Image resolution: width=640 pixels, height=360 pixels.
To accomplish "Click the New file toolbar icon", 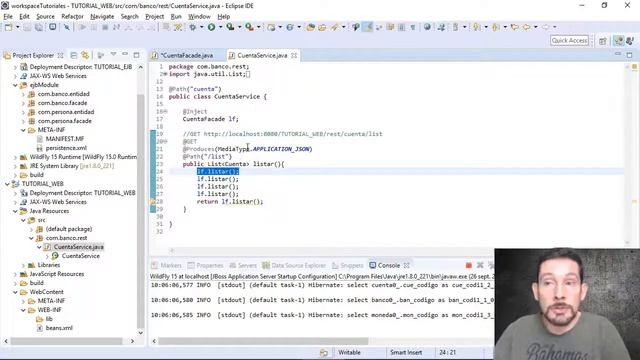I will click(x=8, y=27).
